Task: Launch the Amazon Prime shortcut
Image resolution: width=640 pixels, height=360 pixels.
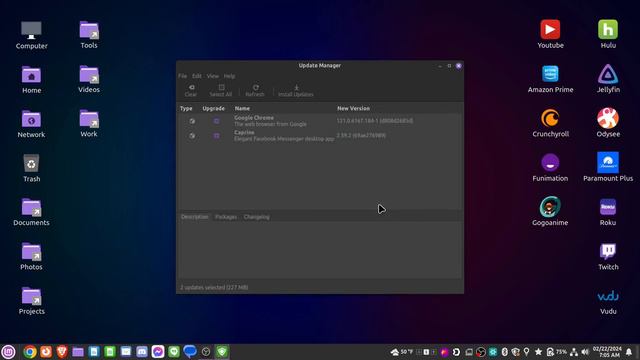Action: click(550, 79)
